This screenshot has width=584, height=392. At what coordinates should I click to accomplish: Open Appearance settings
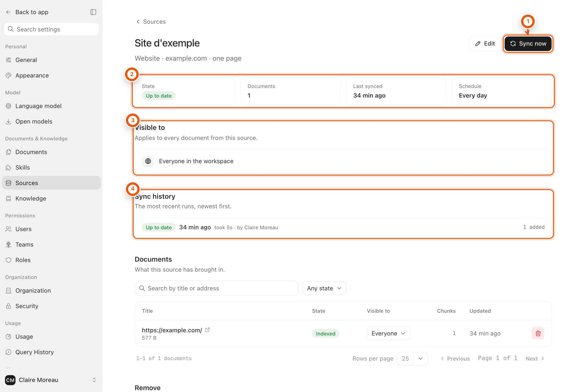51,75
